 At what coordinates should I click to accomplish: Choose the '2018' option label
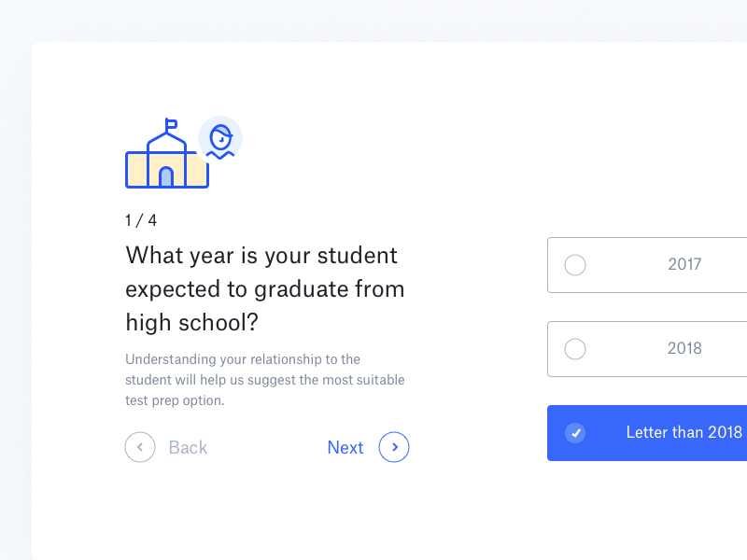(684, 348)
